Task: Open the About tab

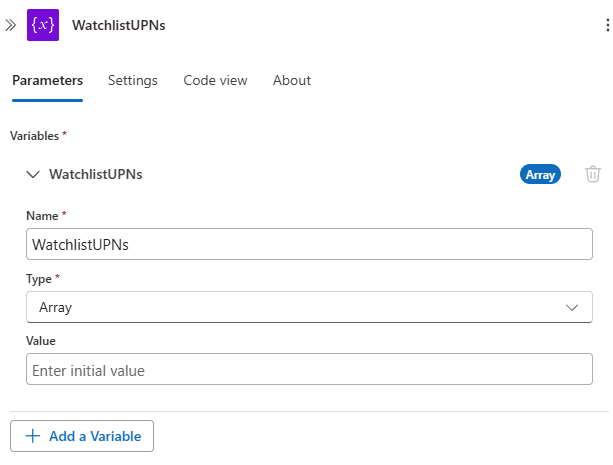Action: coord(292,80)
